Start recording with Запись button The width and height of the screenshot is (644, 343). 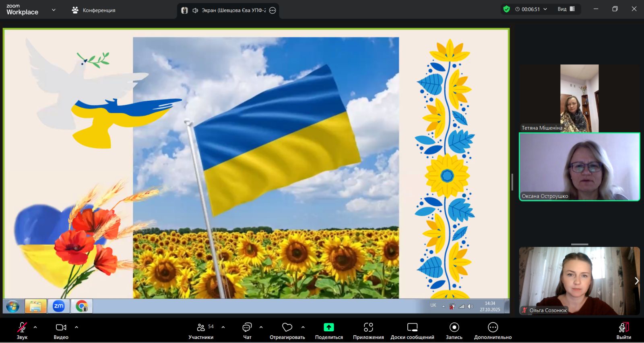click(454, 331)
